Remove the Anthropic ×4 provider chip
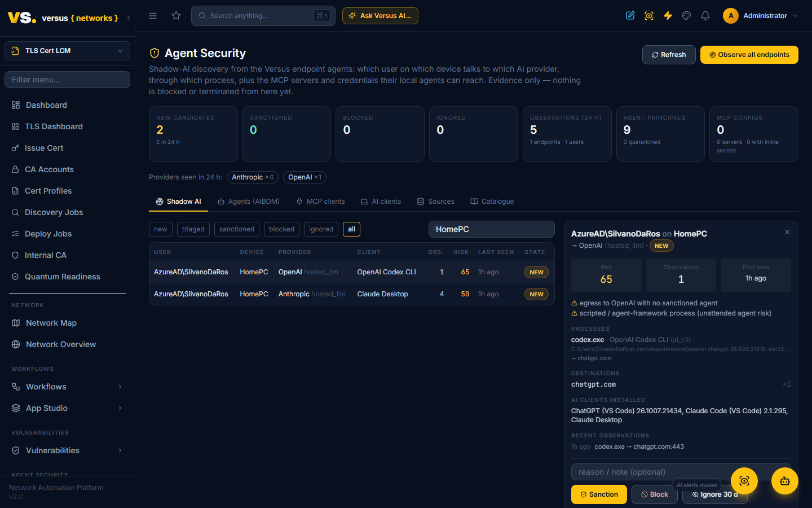 [253, 177]
